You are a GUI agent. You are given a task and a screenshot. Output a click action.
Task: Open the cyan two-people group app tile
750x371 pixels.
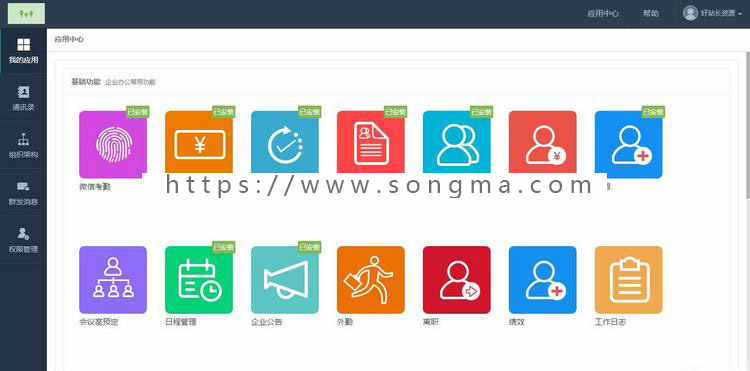point(457,142)
